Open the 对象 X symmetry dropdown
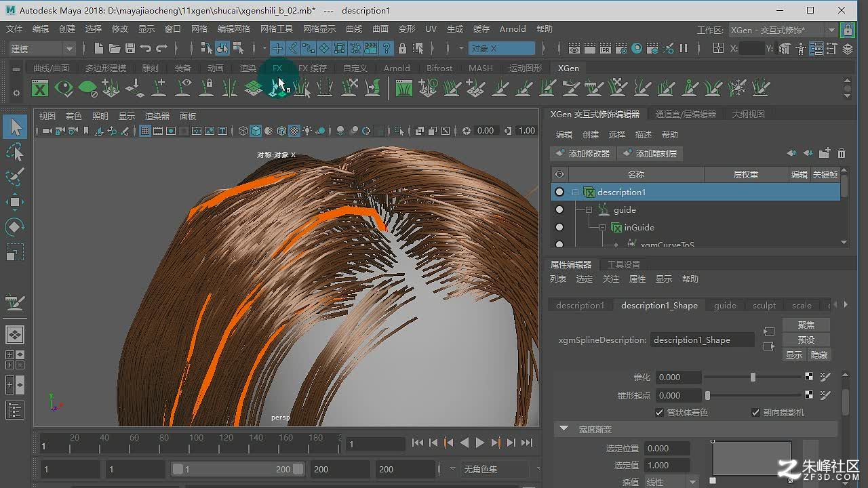Image resolution: width=868 pixels, height=488 pixels. 502,48
